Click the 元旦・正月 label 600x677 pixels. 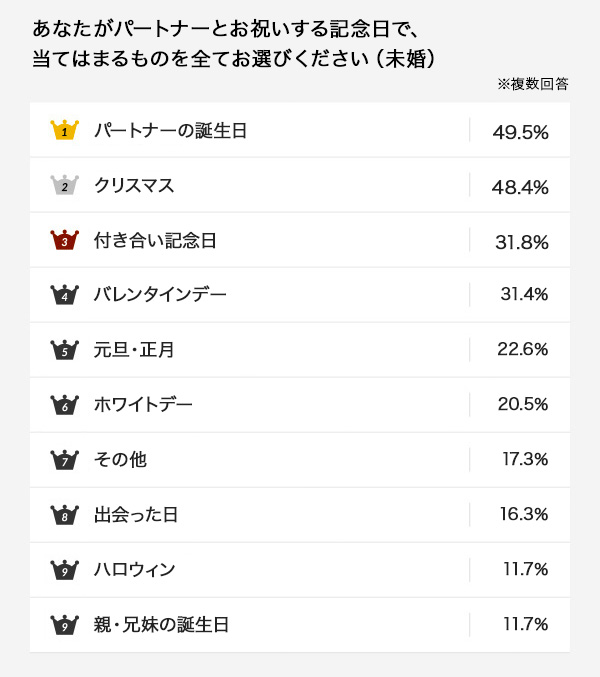click(x=135, y=350)
